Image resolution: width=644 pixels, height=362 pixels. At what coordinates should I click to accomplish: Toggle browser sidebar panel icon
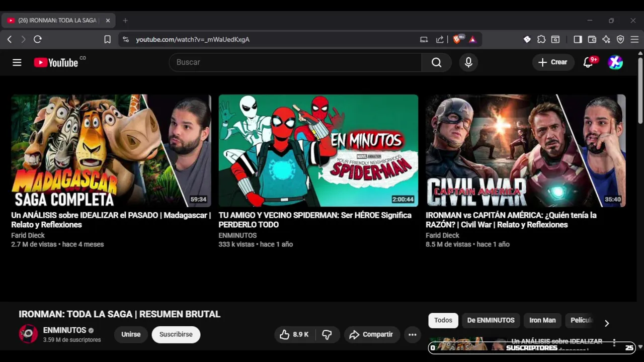pyautogui.click(x=578, y=39)
